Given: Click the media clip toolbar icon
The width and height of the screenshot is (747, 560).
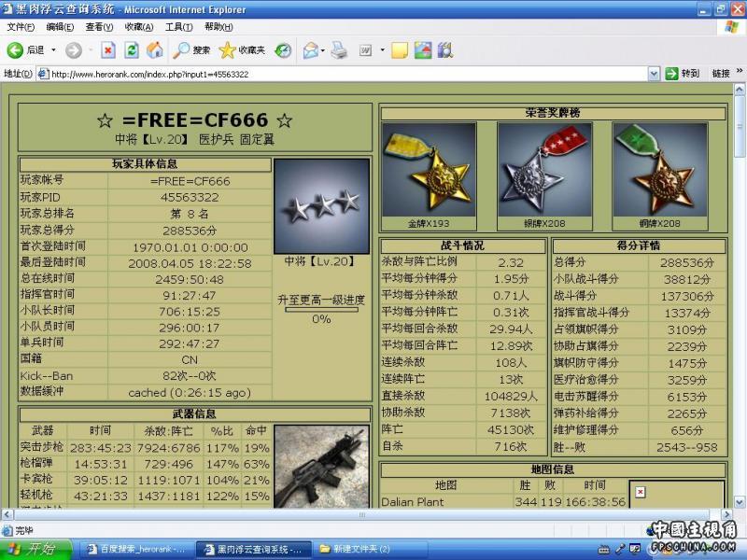Looking at the screenshot, I should point(445,50).
